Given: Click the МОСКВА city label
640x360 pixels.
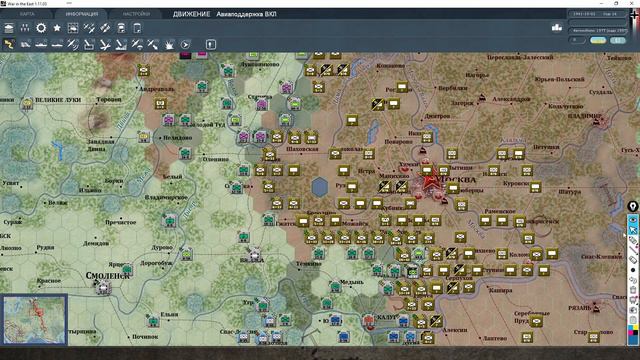Looking at the screenshot, I should click(456, 180).
